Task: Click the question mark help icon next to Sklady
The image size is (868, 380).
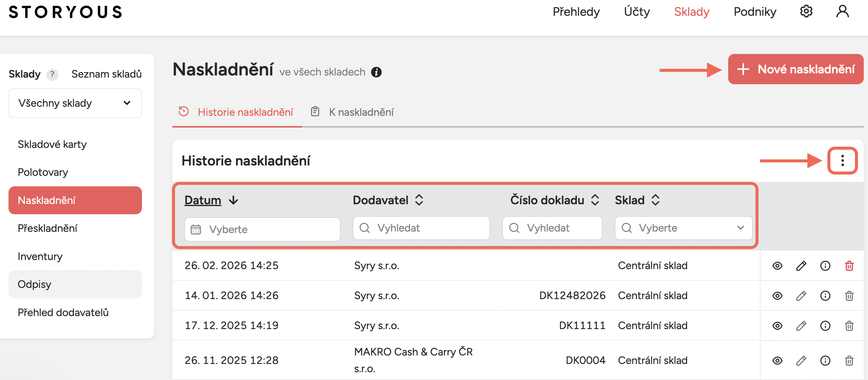Action: 52,74
